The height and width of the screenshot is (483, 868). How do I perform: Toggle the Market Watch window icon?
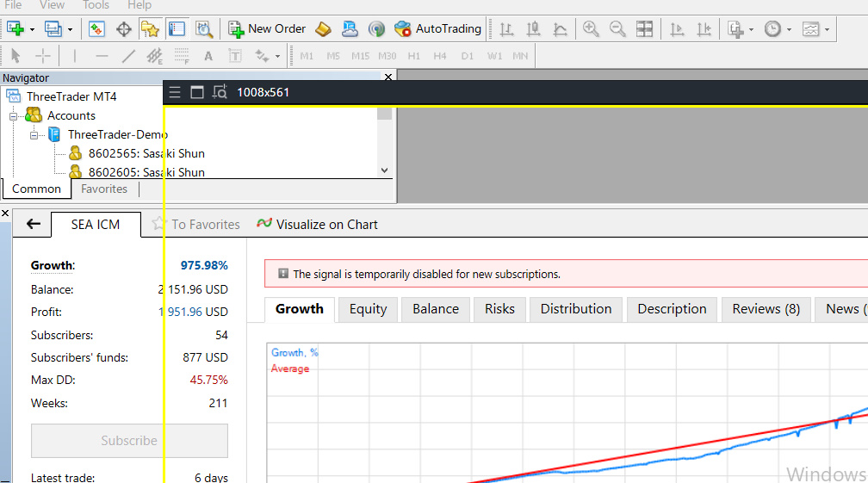(96, 28)
